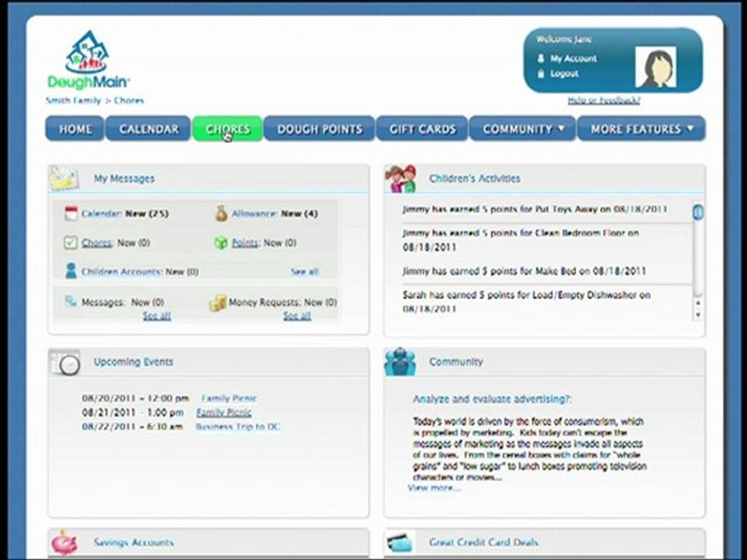Click the My Messages envelope icon
Image resolution: width=747 pixels, height=560 pixels.
[65, 179]
